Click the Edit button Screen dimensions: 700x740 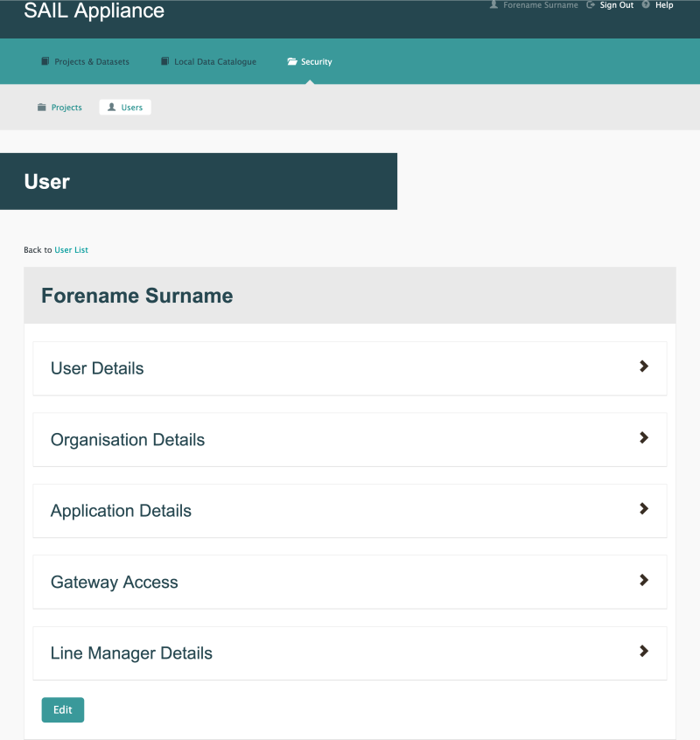[62, 709]
